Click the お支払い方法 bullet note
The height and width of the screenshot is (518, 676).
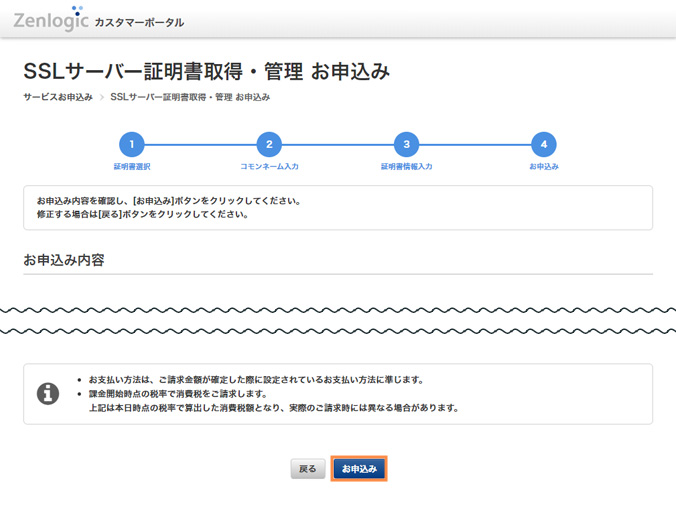256,380
